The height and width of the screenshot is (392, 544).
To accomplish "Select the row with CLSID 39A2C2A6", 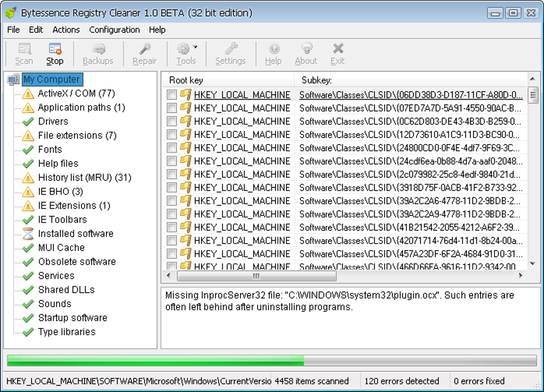I will tap(345, 201).
